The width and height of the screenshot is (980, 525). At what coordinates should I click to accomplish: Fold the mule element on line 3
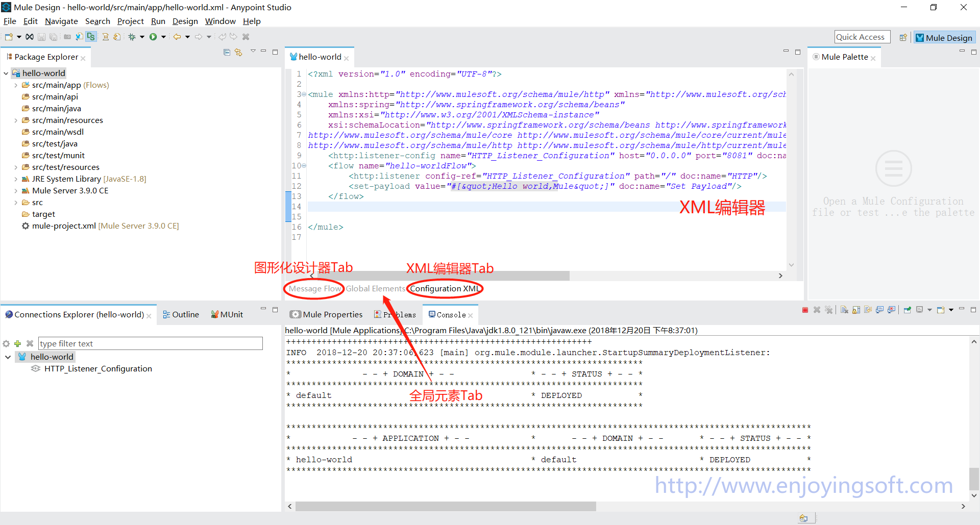point(304,94)
